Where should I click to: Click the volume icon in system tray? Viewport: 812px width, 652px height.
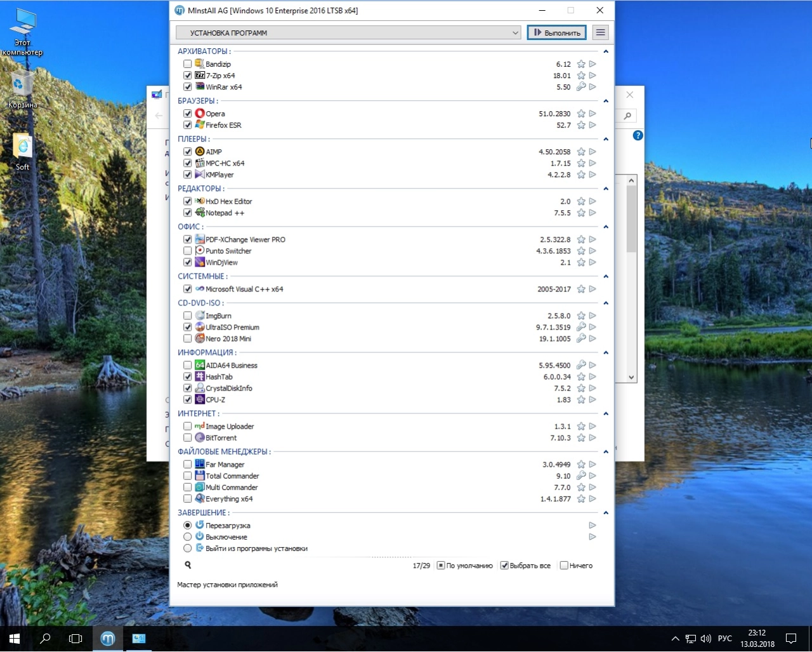[x=706, y=639]
